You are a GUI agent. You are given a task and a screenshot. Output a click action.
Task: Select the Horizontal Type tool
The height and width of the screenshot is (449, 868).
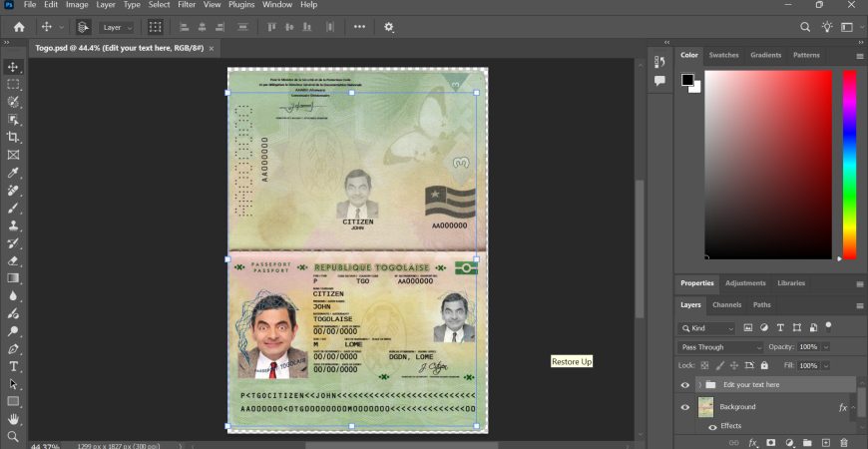[13, 366]
